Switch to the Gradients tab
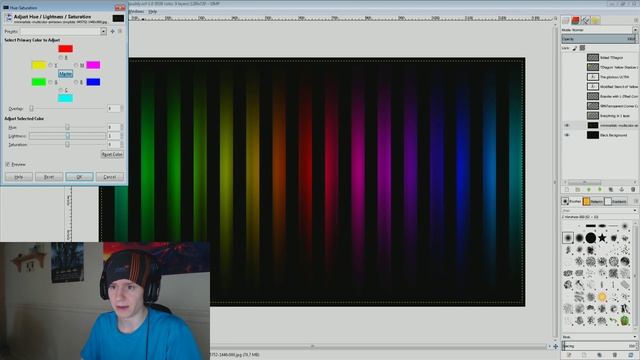The height and width of the screenshot is (360, 640). pos(616,201)
